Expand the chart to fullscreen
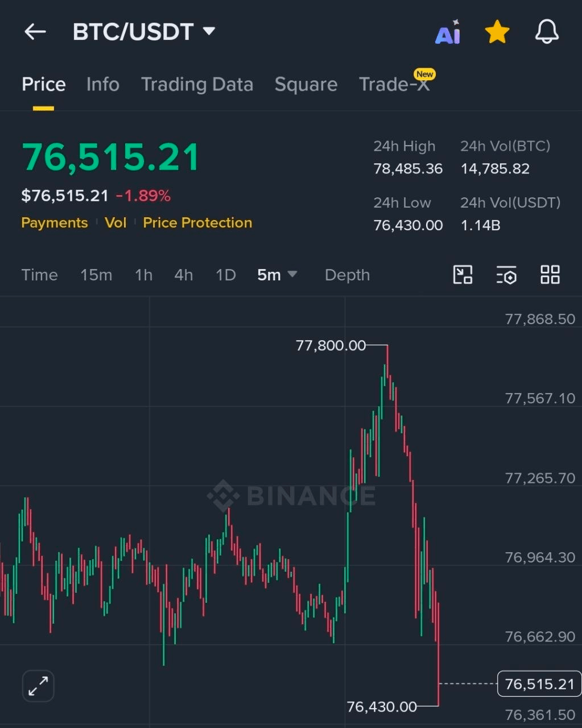Viewport: 582px width, 728px height. click(38, 686)
